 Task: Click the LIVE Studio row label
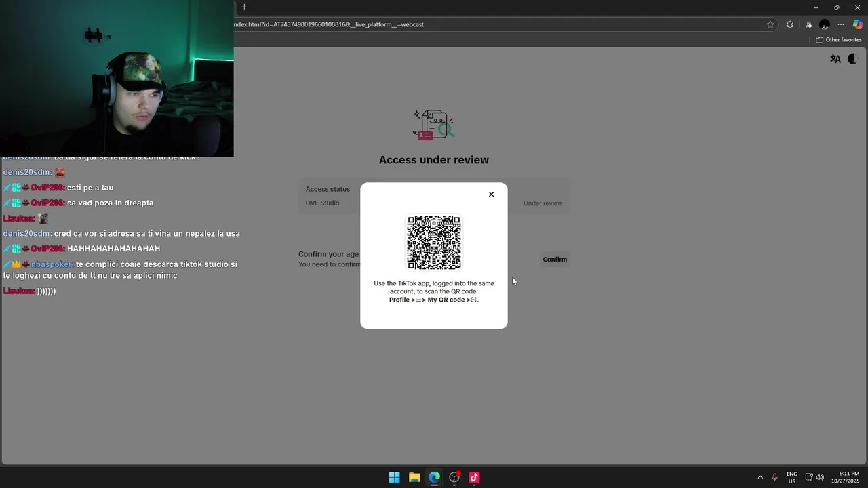pyautogui.click(x=322, y=203)
